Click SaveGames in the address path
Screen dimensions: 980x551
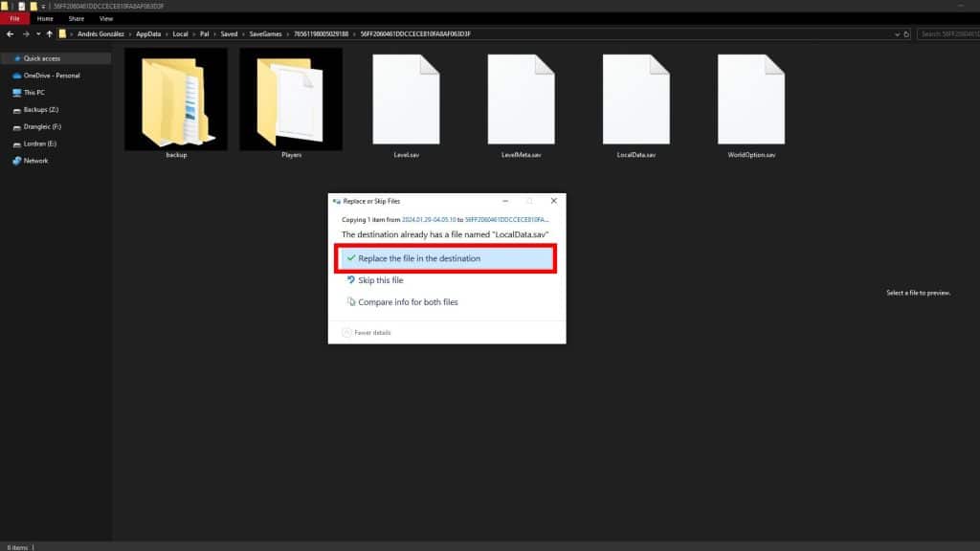pos(266,34)
